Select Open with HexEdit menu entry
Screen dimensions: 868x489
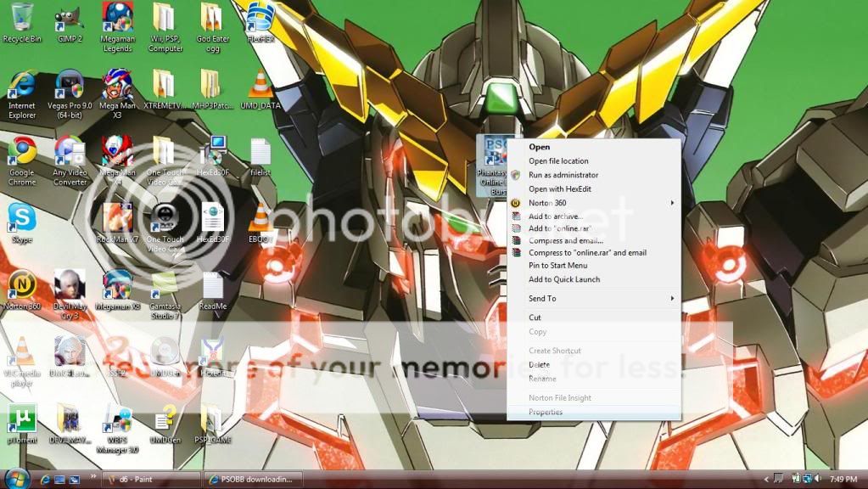559,189
